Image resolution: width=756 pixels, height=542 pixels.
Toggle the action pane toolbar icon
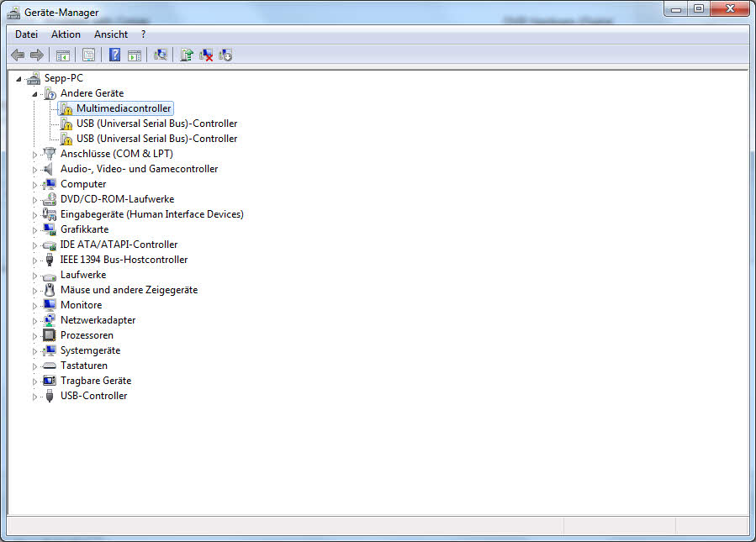point(135,55)
